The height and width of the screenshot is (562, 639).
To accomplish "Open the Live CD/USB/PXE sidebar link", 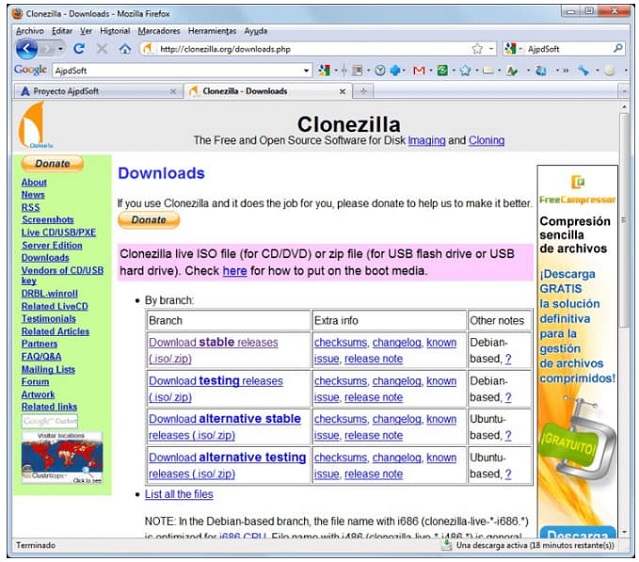I will [x=59, y=232].
